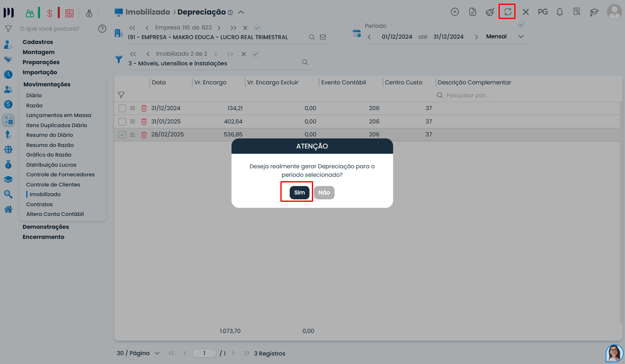The width and height of the screenshot is (625, 364).
Task: Click the dollar coin icon in left sidebar
Action: [x=8, y=105]
